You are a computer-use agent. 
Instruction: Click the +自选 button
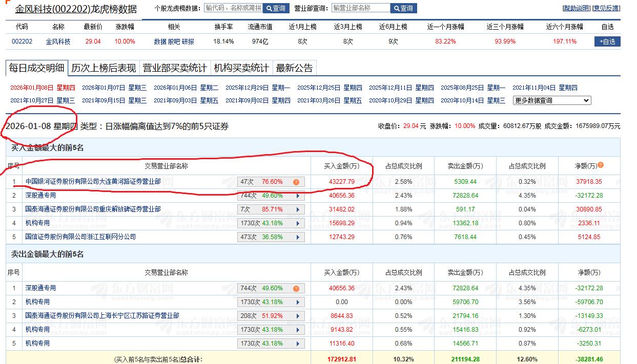coord(607,41)
